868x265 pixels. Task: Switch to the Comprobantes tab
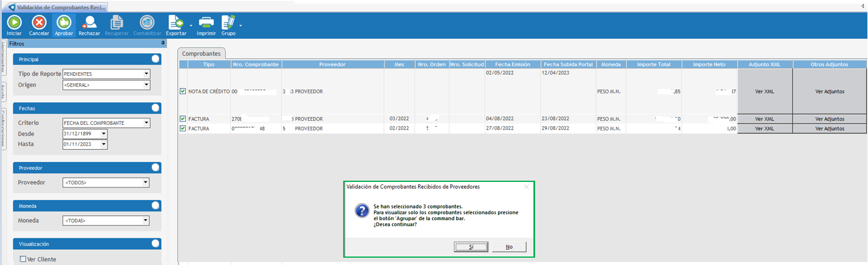point(202,54)
